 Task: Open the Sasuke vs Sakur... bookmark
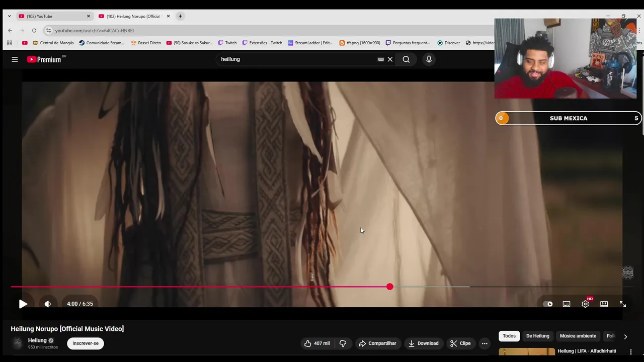(x=190, y=43)
